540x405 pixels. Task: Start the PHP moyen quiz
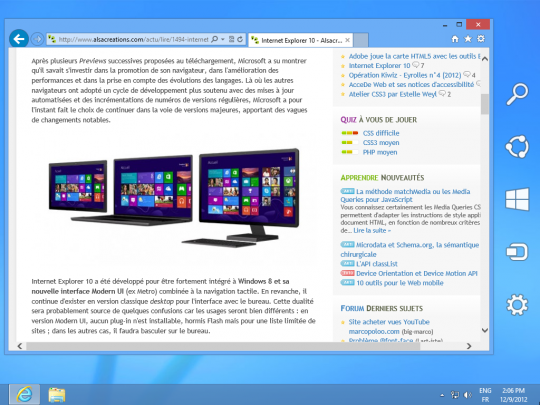click(380, 152)
